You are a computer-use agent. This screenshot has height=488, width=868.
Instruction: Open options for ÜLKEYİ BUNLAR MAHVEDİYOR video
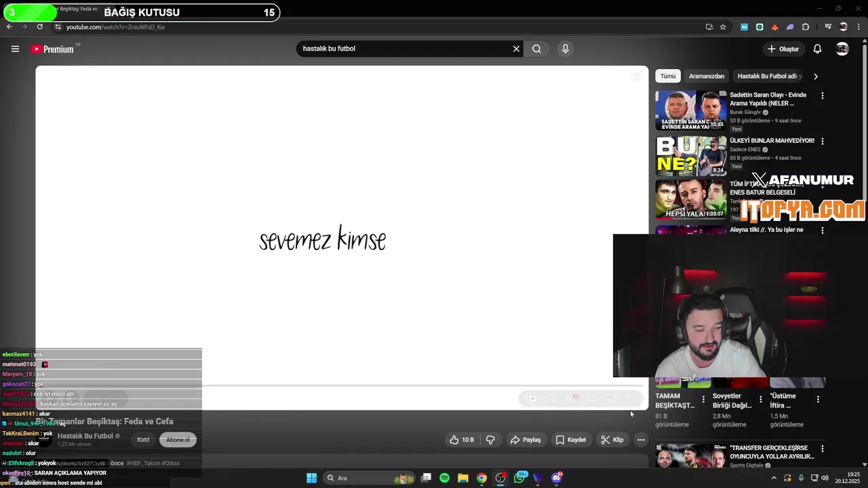(x=822, y=141)
